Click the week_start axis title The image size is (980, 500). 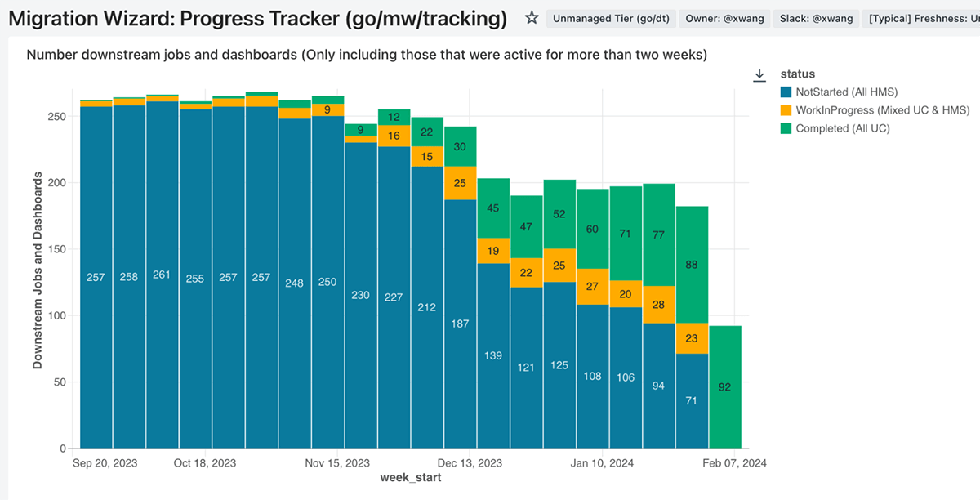click(x=412, y=476)
